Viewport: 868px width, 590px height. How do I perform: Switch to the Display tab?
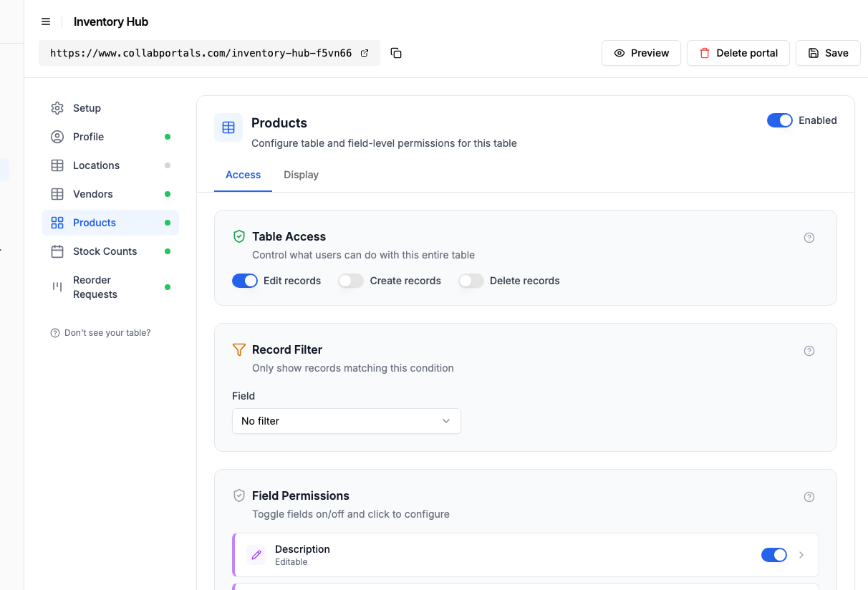point(301,175)
